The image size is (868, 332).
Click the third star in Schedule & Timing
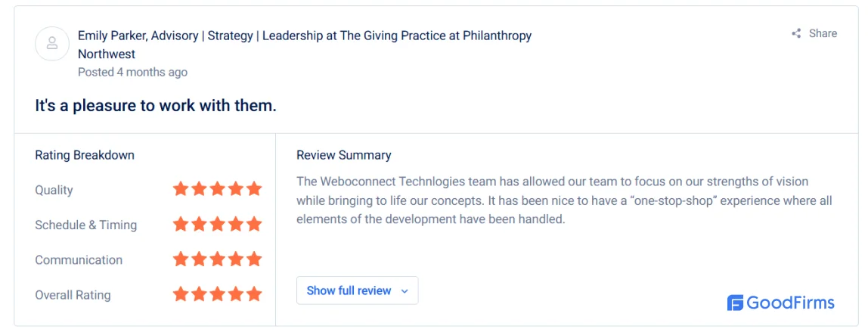coord(217,224)
